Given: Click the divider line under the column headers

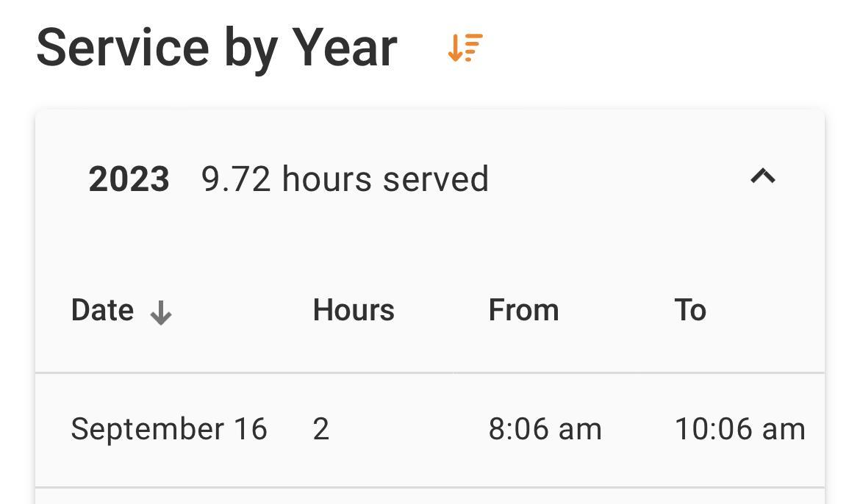Looking at the screenshot, I should click(429, 372).
